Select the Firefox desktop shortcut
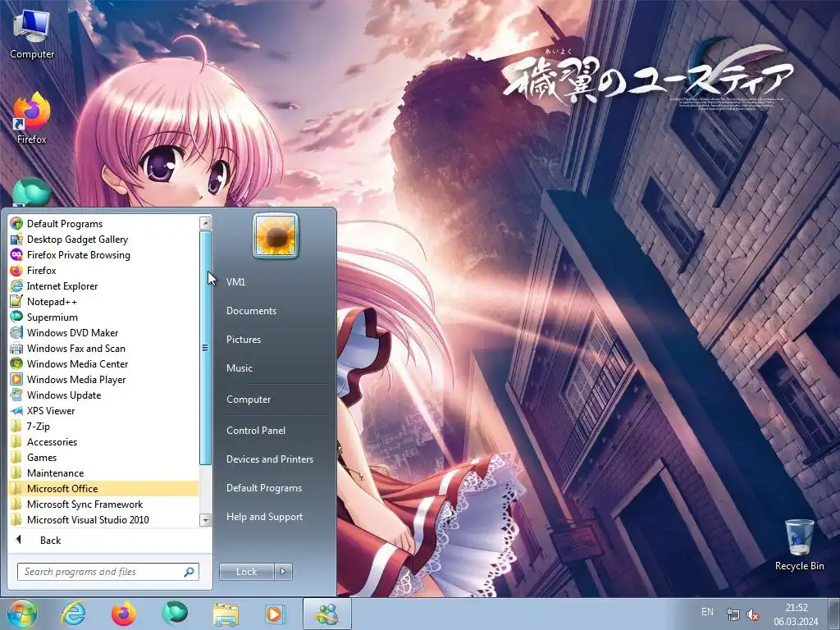This screenshot has width=840, height=630. [x=32, y=118]
